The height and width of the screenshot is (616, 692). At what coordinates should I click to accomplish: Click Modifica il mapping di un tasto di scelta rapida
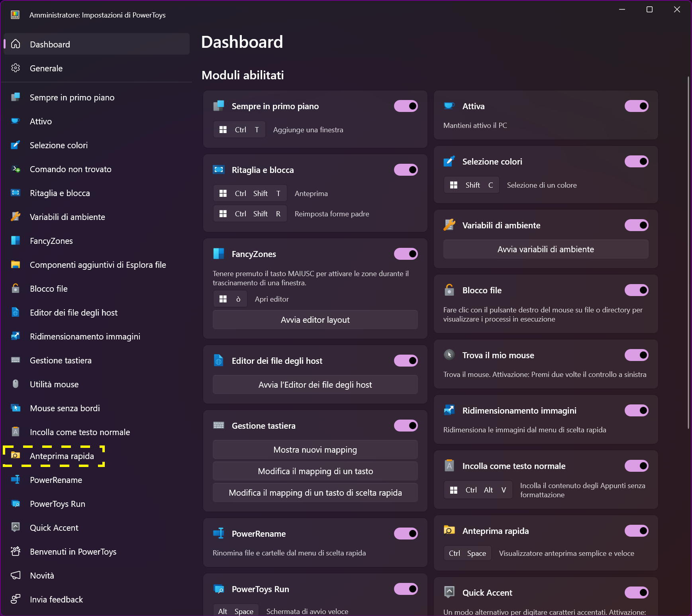click(315, 492)
